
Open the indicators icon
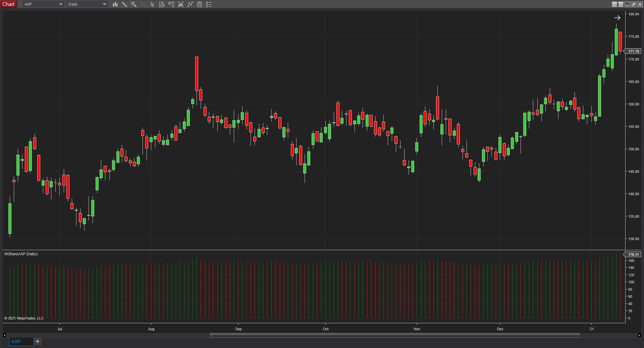pyautogui.click(x=181, y=4)
